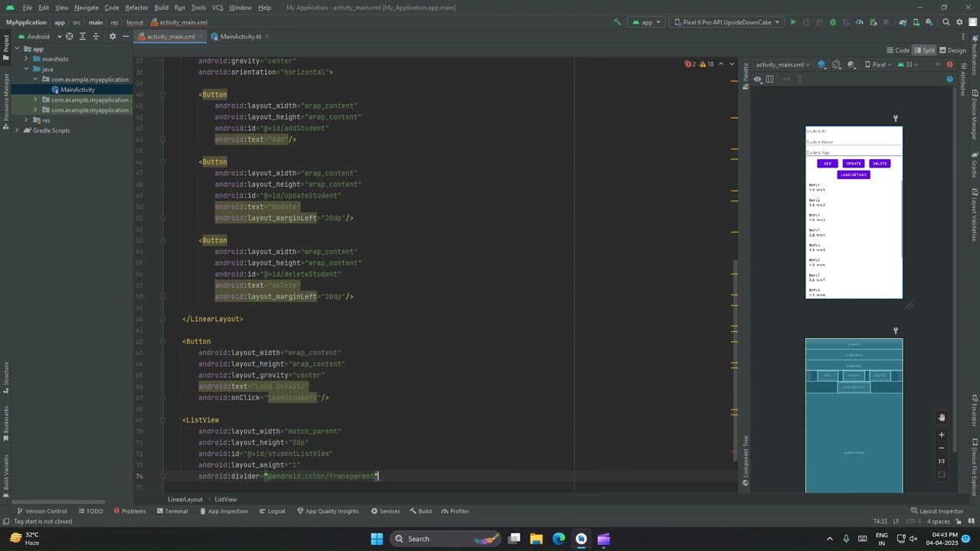Open the File menu
Screen dimensions: 980x551
[27, 8]
